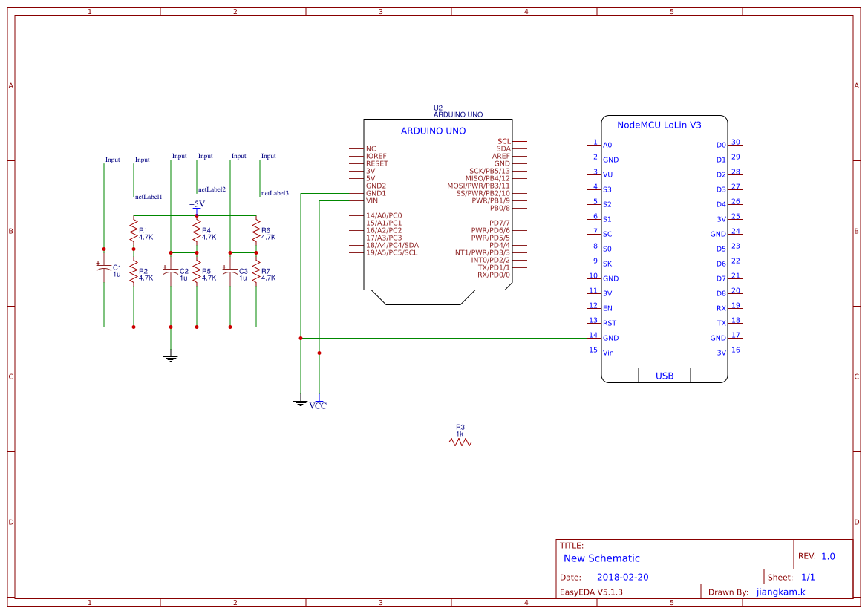Click the USB connector symbol on NodeMCU

tap(664, 376)
